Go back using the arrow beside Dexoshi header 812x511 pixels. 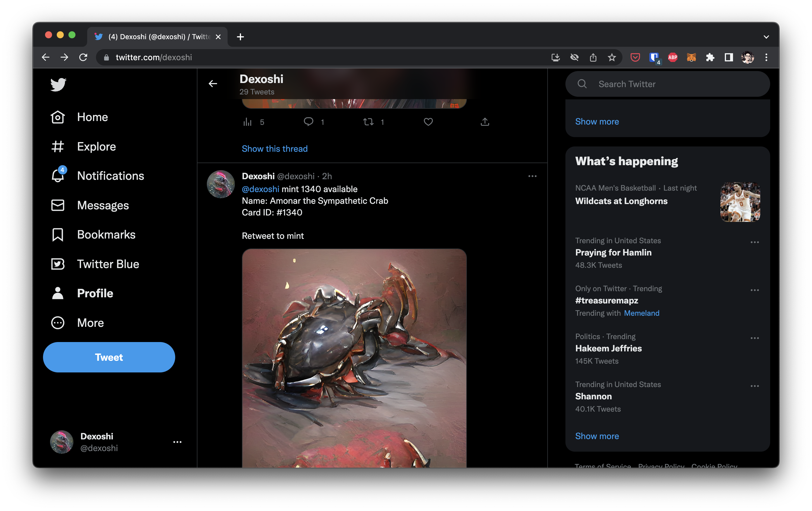click(213, 84)
